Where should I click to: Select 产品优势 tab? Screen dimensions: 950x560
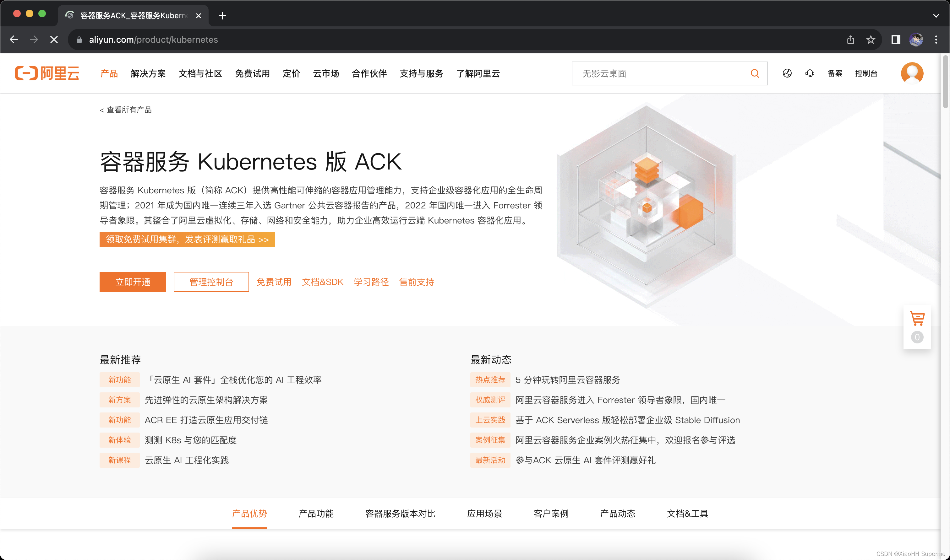point(249,514)
